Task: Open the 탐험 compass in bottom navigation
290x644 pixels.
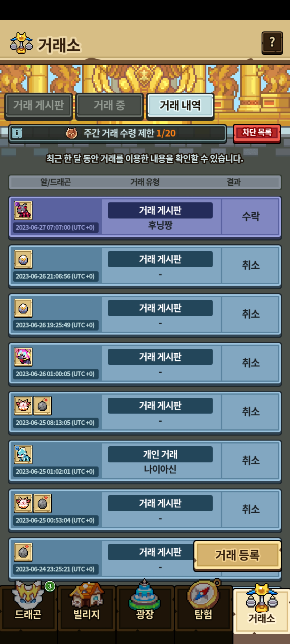Action: (x=203, y=606)
